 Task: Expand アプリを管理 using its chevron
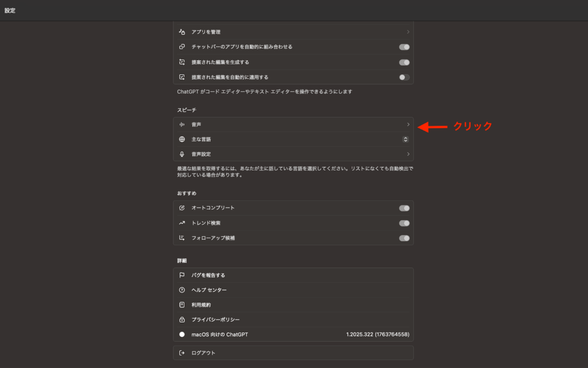[409, 32]
